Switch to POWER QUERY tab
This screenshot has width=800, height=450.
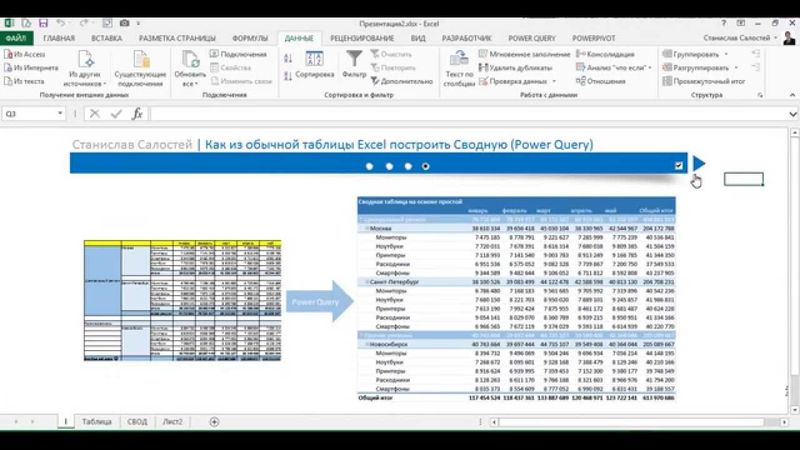[532, 38]
